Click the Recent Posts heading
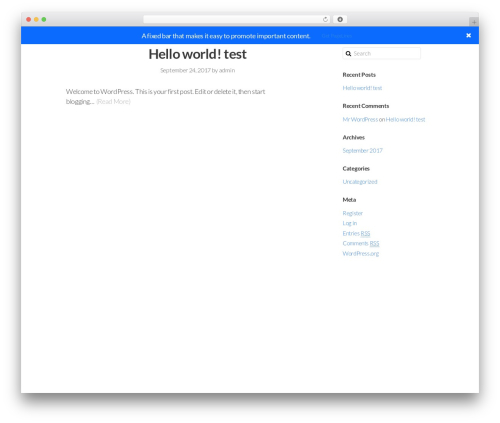The width and height of the screenshot is (500, 423). [359, 75]
